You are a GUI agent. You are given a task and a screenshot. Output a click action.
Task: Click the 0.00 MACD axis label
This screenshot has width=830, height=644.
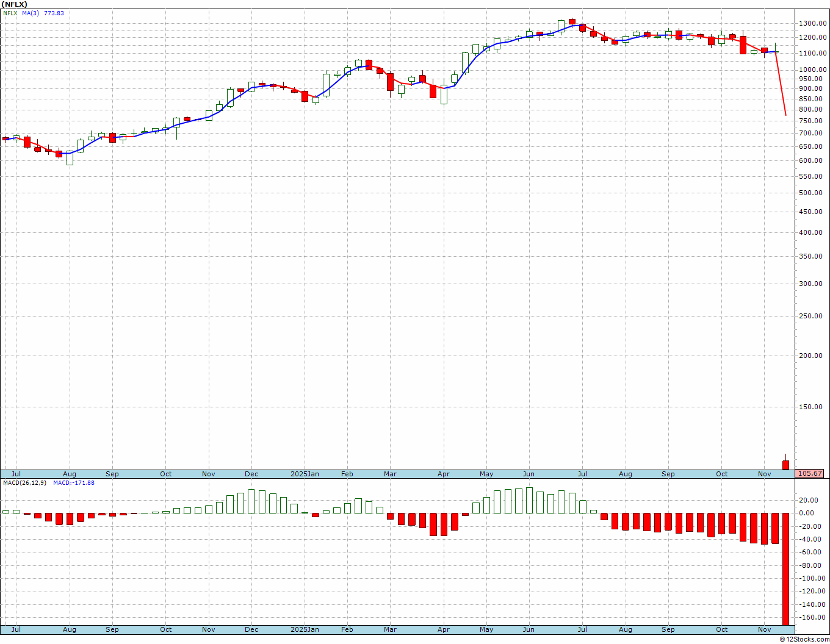pyautogui.click(x=807, y=513)
